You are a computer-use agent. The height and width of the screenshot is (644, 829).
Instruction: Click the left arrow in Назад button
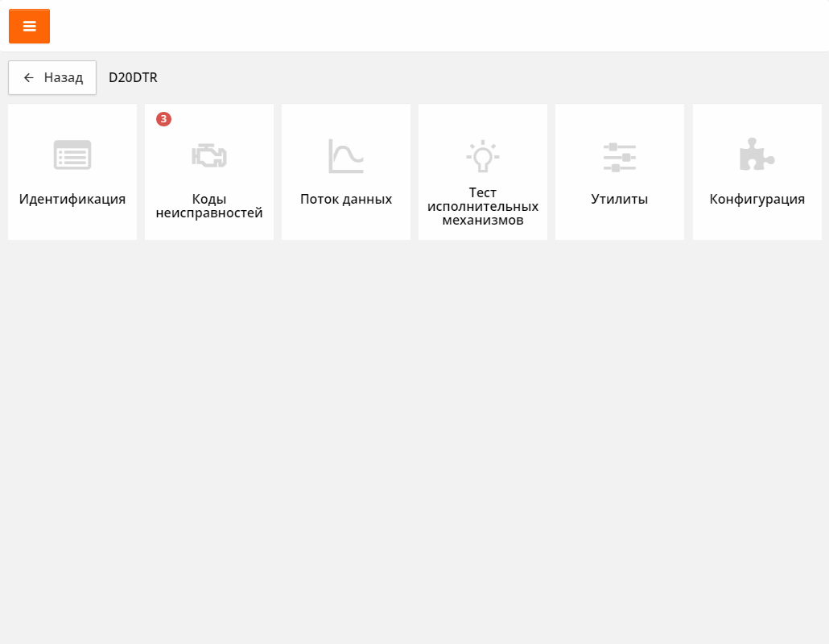click(x=29, y=78)
